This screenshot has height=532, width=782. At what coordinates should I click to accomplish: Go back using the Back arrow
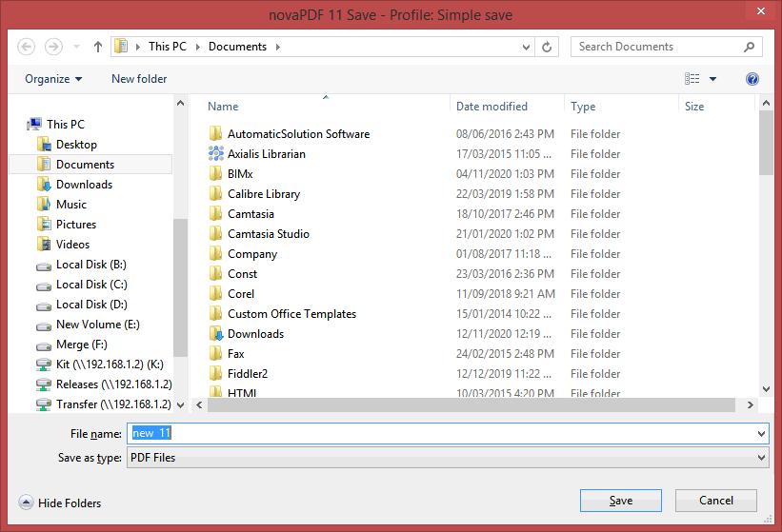[27, 47]
